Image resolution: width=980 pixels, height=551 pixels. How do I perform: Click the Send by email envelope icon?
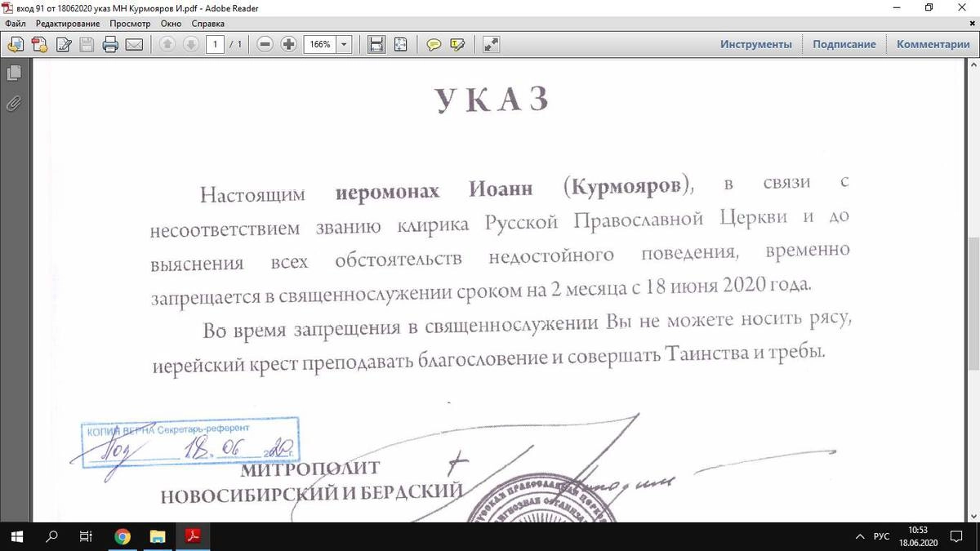coord(134,45)
